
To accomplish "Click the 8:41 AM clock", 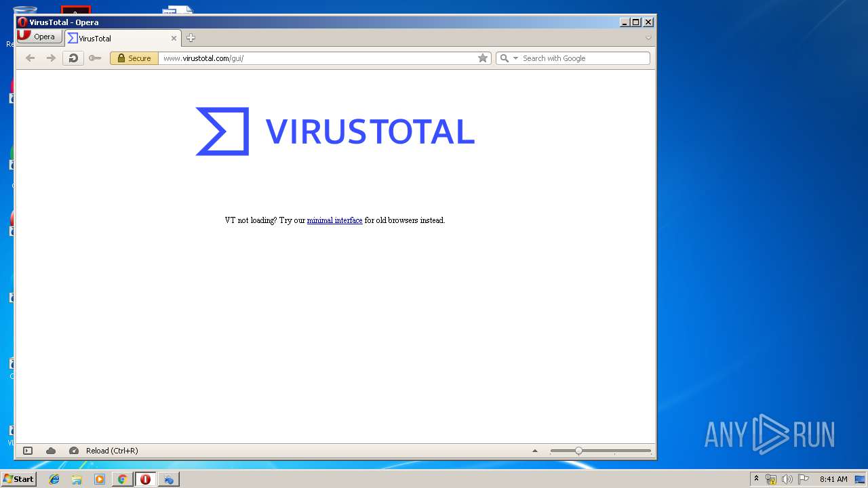I will coord(833,479).
